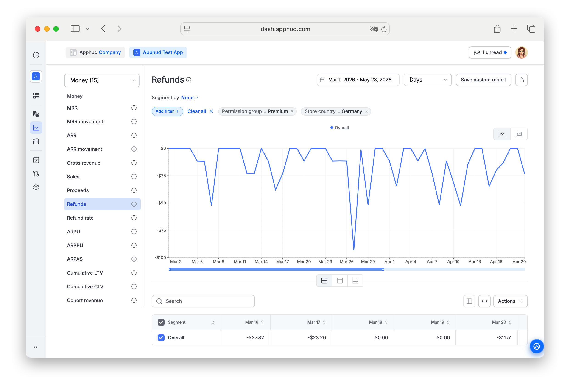Click Save custom report

tap(483, 80)
